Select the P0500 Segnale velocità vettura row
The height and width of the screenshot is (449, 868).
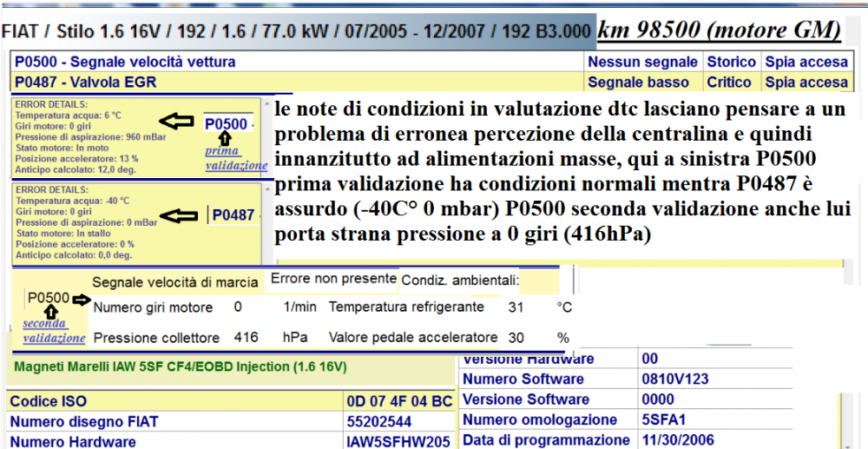pyautogui.click(x=431, y=62)
